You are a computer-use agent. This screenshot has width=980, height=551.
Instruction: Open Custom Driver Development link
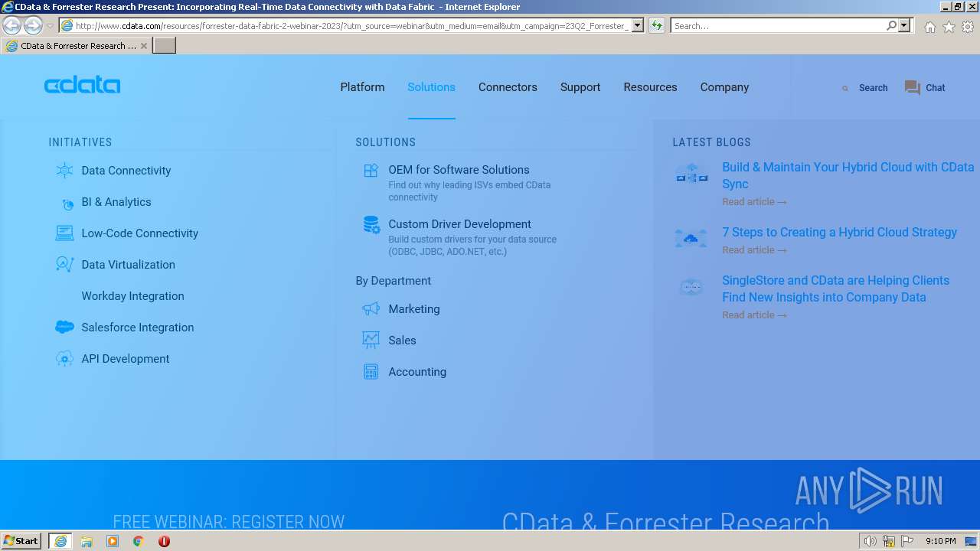coord(459,224)
